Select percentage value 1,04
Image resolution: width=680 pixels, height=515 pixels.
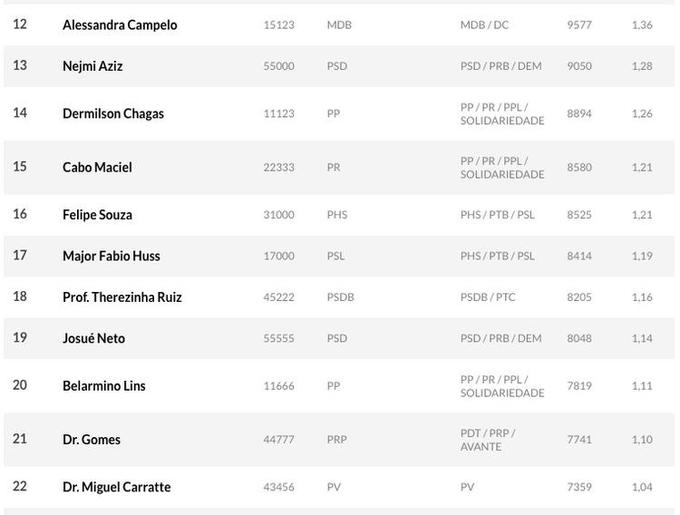642,487
